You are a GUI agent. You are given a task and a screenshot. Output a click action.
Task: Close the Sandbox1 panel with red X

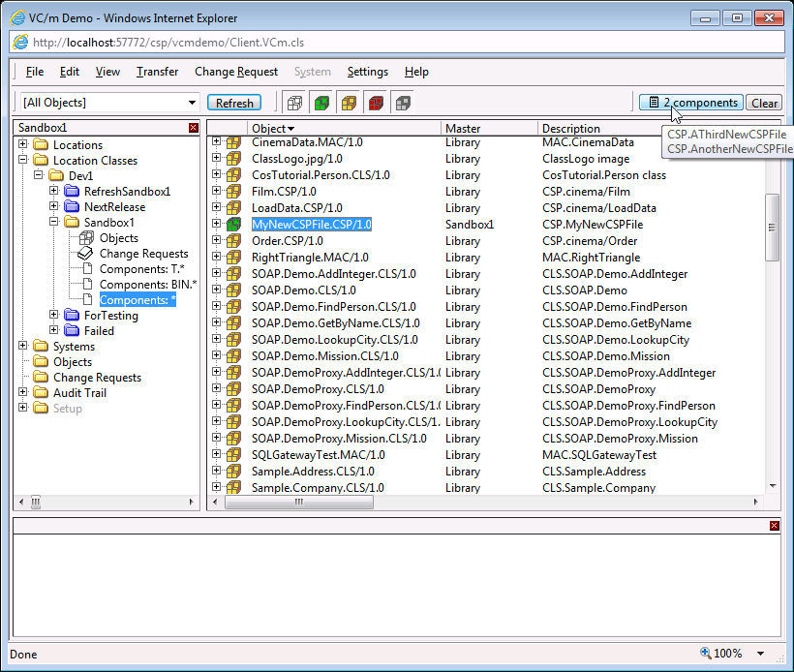point(194,128)
